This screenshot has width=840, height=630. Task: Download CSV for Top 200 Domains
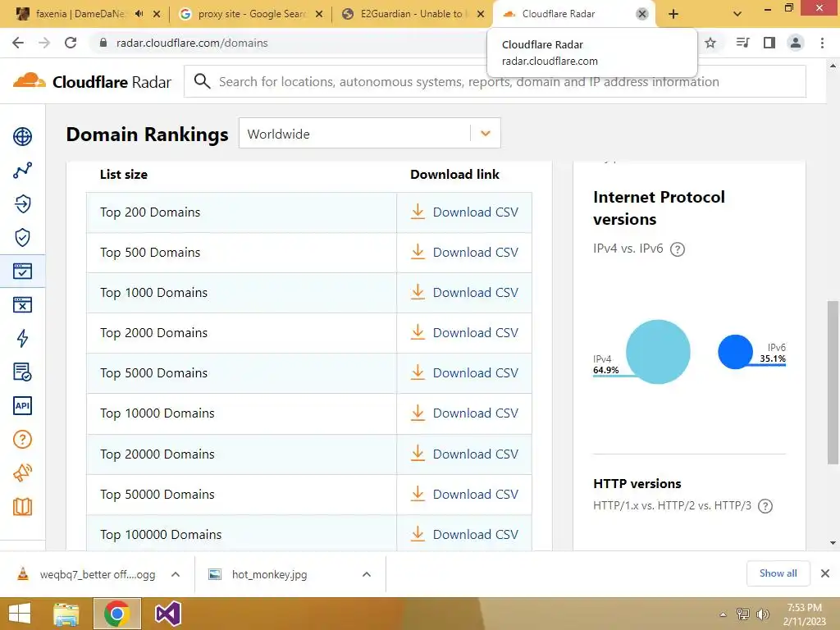point(464,212)
